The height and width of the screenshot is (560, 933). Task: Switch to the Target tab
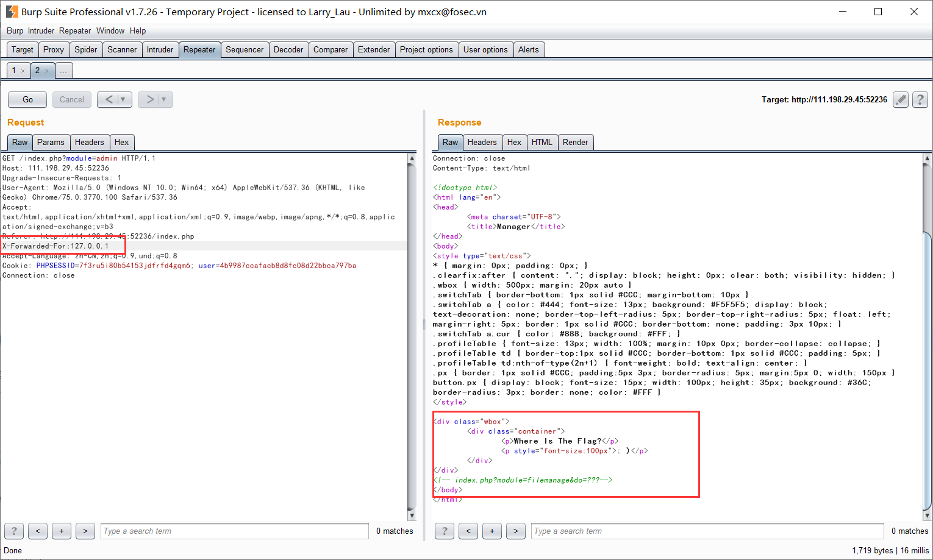point(23,49)
